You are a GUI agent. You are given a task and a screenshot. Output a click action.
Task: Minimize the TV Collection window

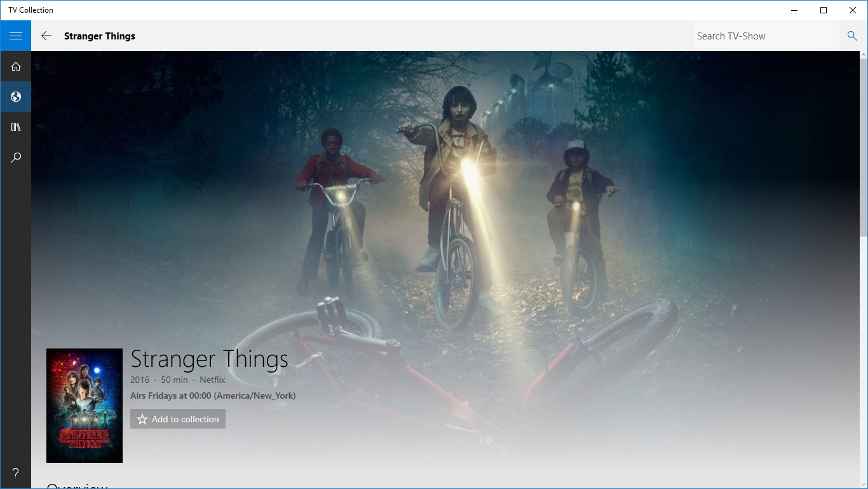(x=794, y=10)
